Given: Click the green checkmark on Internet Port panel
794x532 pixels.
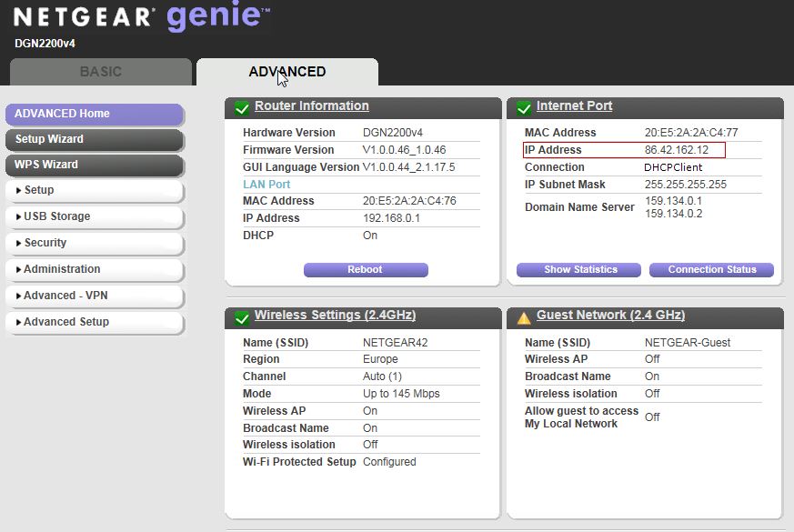Looking at the screenshot, I should click(523, 106).
